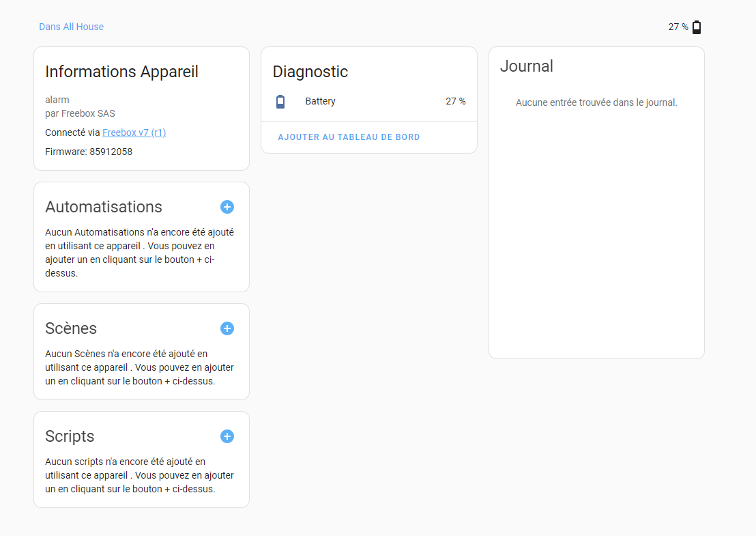Screen dimensions: 756x536
Task: Click the Firmware: 85912058 text
Action: [x=89, y=152]
